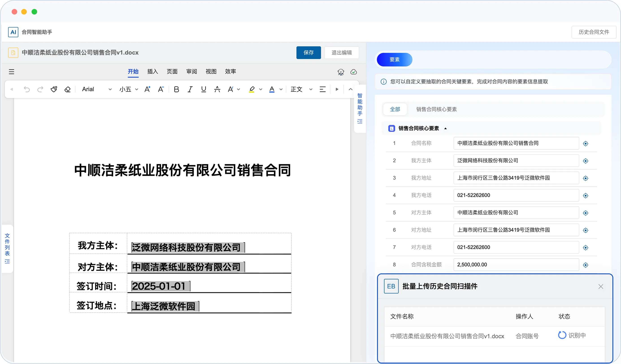Switch to the 审阅 tab
The image size is (621, 364).
point(191,71)
